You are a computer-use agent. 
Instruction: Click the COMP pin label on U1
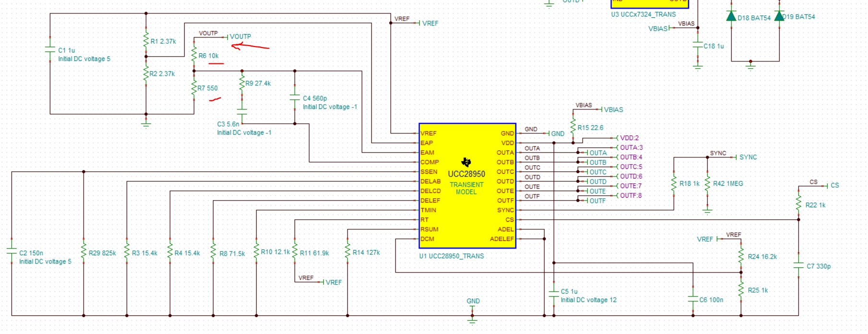point(429,162)
